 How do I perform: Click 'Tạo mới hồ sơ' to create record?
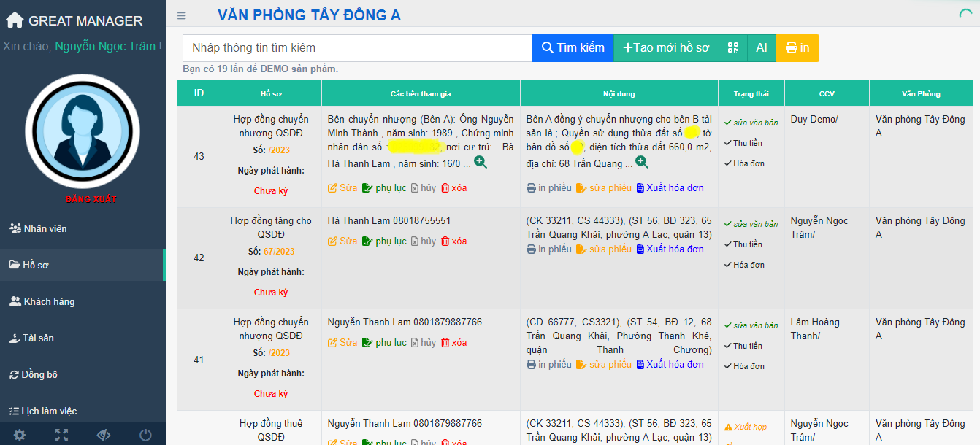(666, 48)
